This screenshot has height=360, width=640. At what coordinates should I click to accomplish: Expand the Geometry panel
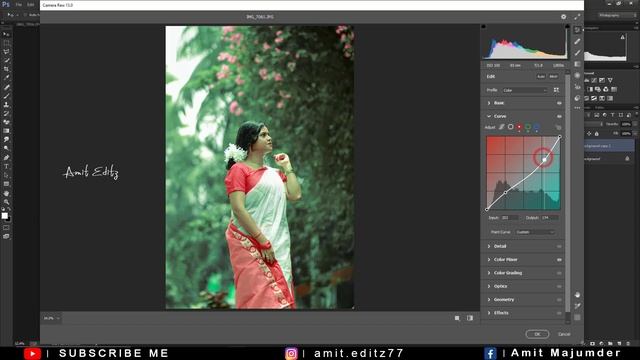(489, 300)
